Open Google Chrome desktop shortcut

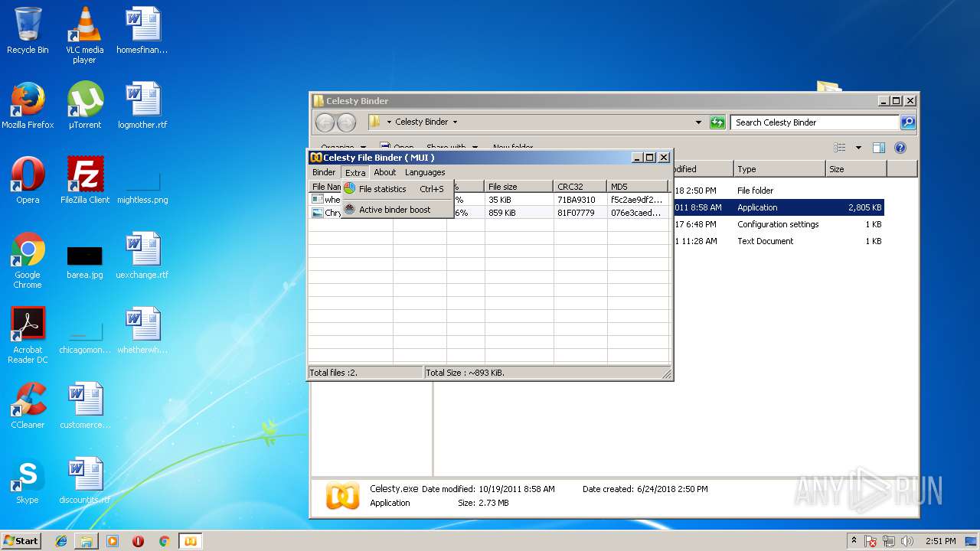click(28, 260)
